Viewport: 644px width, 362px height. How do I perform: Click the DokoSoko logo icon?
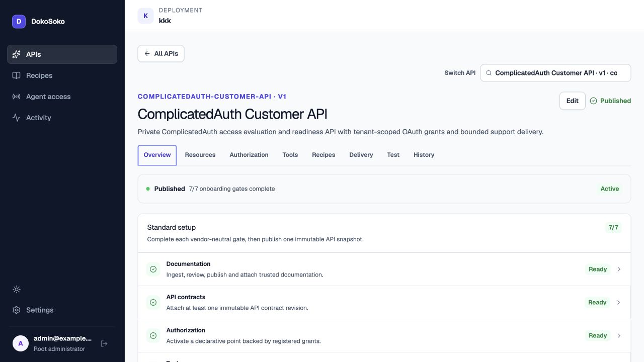click(19, 21)
